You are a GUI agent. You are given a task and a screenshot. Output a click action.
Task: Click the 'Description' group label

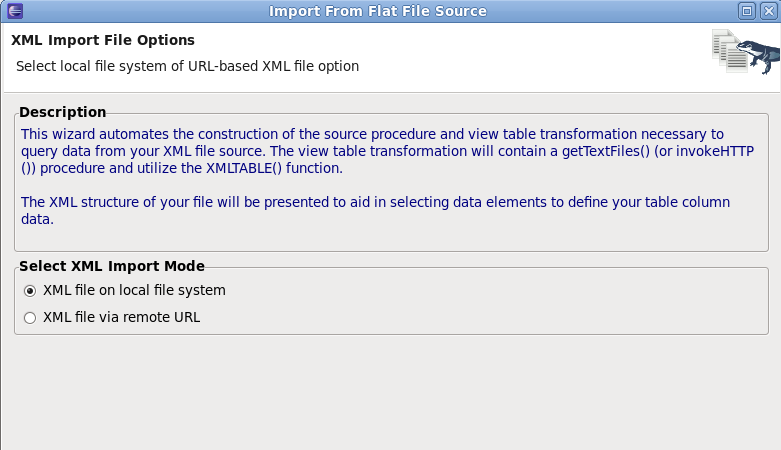62,112
